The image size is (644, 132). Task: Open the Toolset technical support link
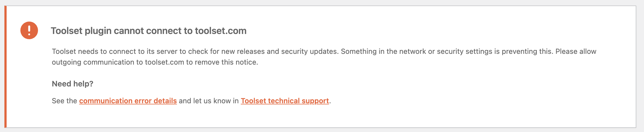coord(285,101)
